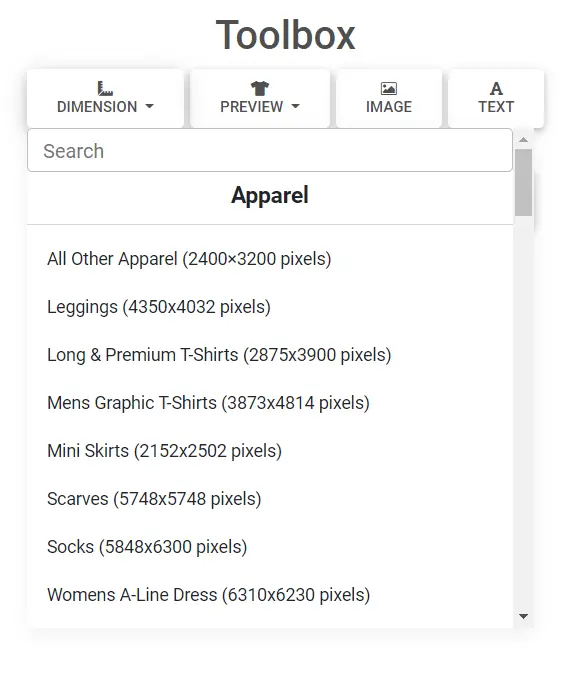
Task: Click the ruler icon above Dimension
Action: (x=105, y=89)
